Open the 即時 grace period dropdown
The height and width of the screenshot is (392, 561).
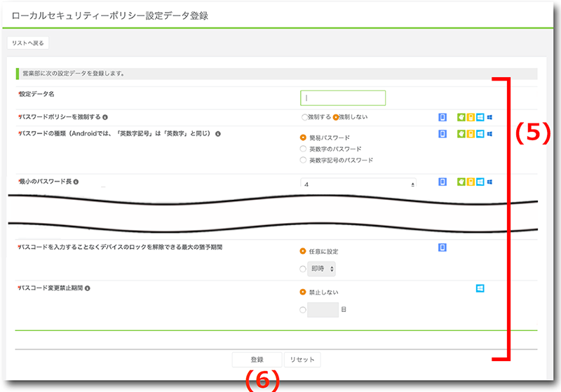coord(322,269)
